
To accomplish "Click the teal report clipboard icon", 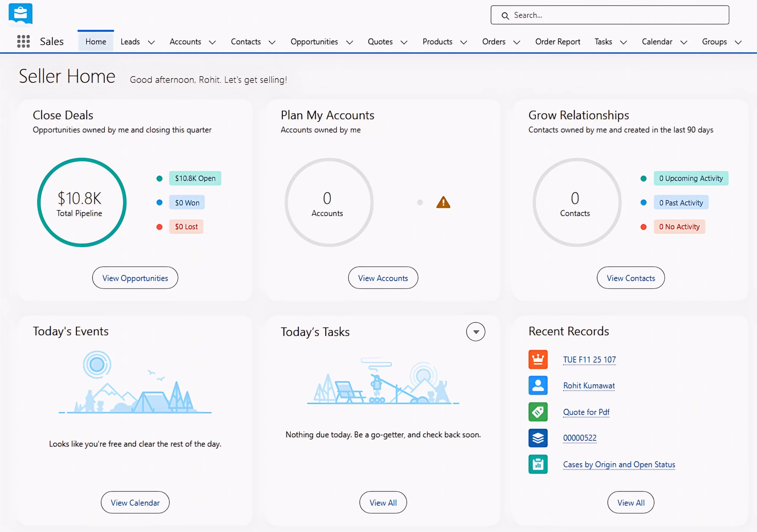I will pyautogui.click(x=538, y=464).
